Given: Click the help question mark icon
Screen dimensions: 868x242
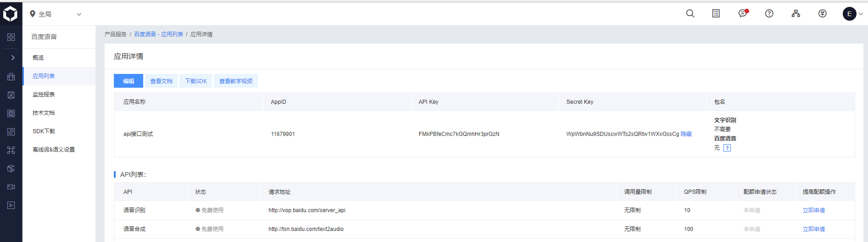Looking at the screenshot, I should (x=769, y=14).
